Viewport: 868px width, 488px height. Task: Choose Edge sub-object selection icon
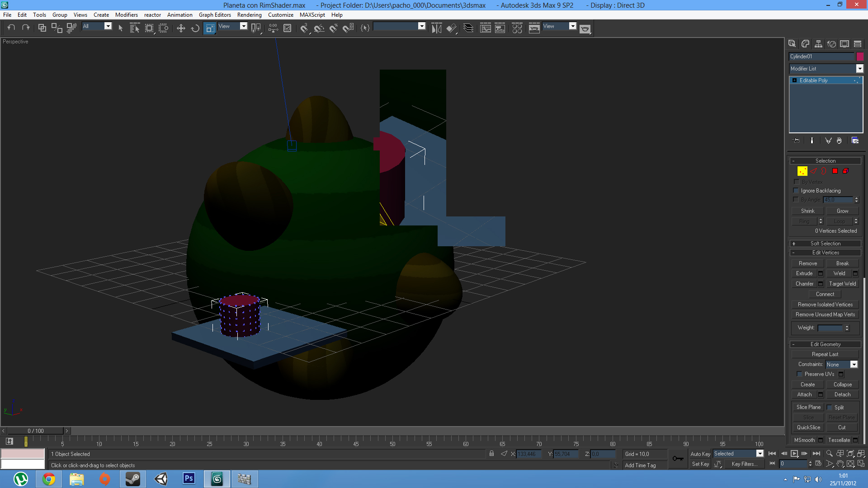813,171
